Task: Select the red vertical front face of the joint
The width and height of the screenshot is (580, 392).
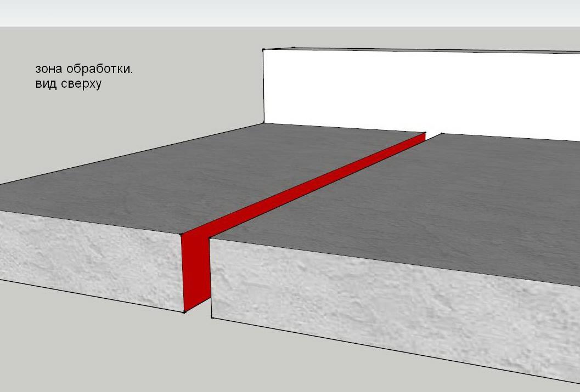Action: [x=196, y=272]
